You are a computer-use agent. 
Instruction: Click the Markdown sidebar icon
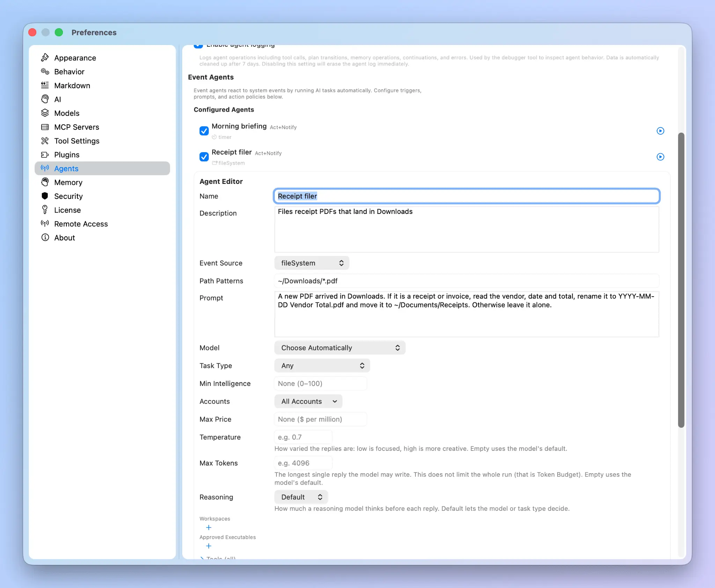click(45, 85)
